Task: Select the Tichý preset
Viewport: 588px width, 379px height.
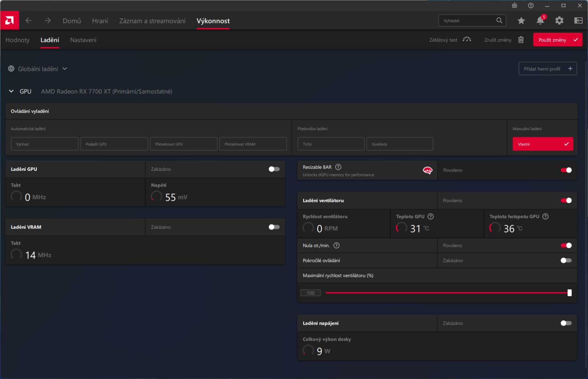Action: [x=331, y=144]
